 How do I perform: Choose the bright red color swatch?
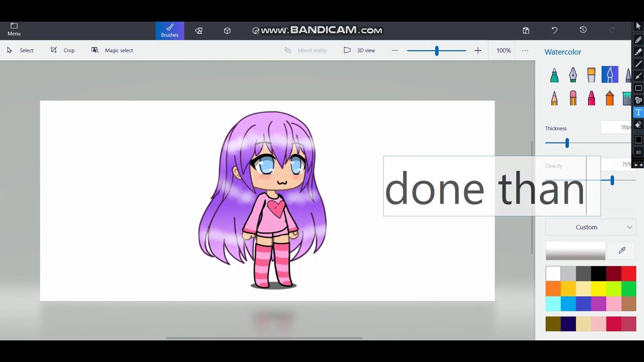(628, 274)
